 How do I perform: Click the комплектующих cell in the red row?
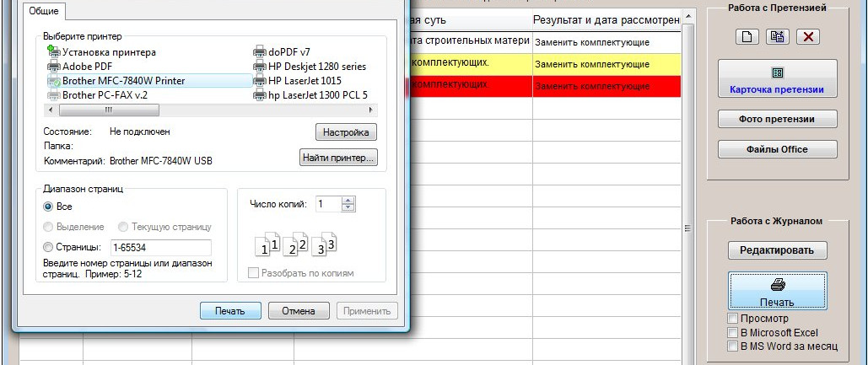tap(472, 86)
